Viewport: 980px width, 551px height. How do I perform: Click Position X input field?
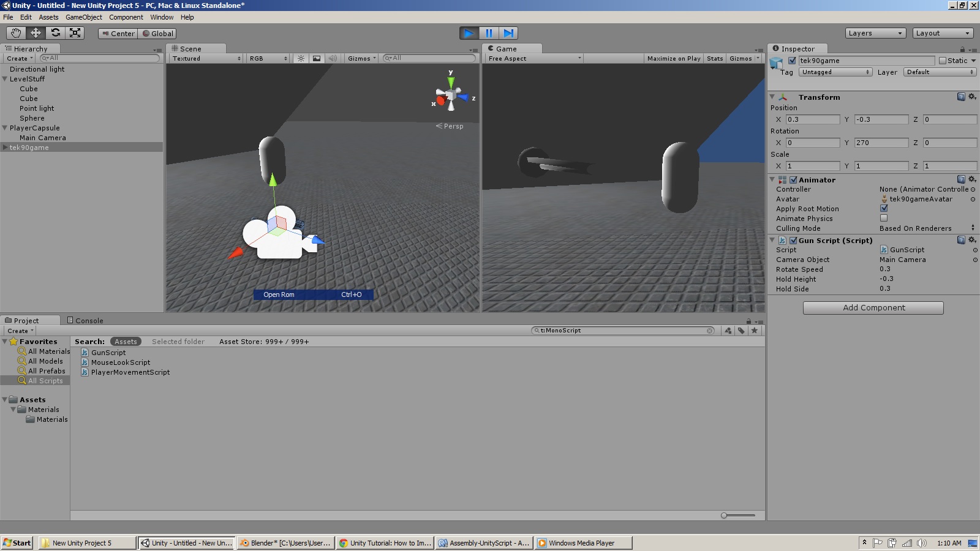coord(813,119)
